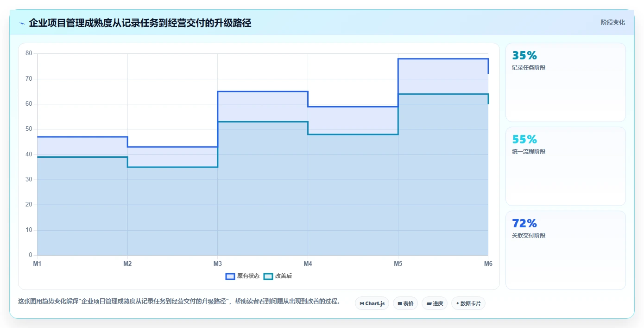
Task: Click the M6 x-axis label
Action: click(x=488, y=264)
